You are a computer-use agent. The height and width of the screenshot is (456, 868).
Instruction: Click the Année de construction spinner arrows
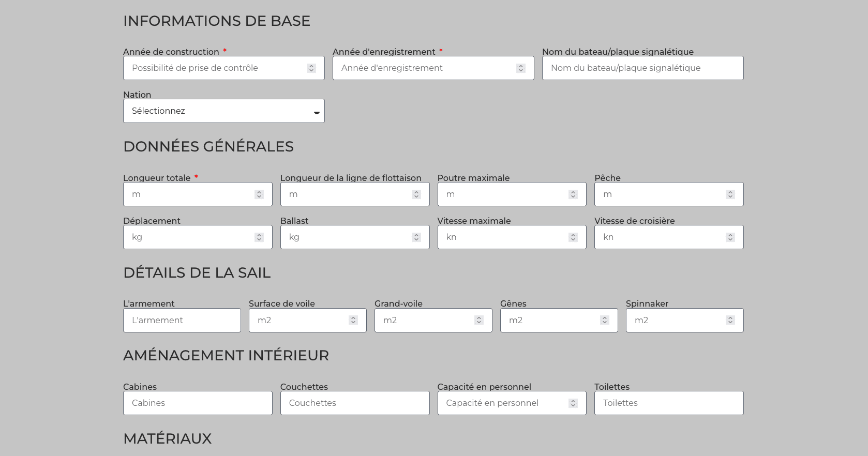pos(311,68)
